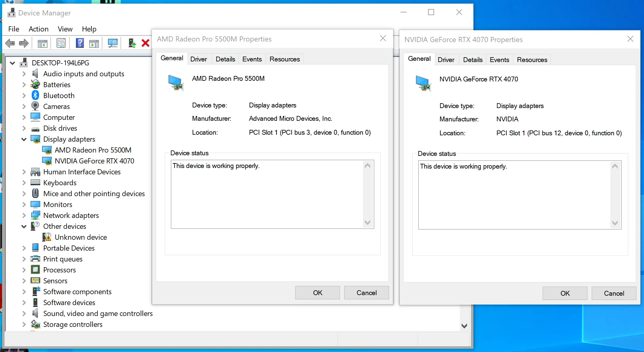Click Cancel in AMD Radeon Properties dialog

(367, 293)
